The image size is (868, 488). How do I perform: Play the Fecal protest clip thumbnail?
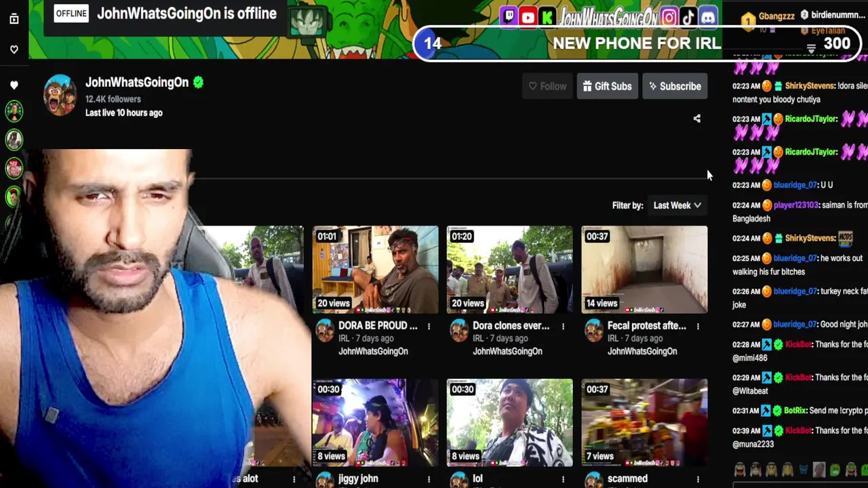644,270
